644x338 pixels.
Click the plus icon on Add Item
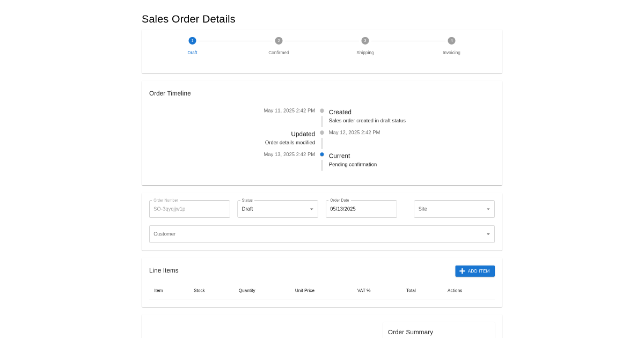point(462,271)
